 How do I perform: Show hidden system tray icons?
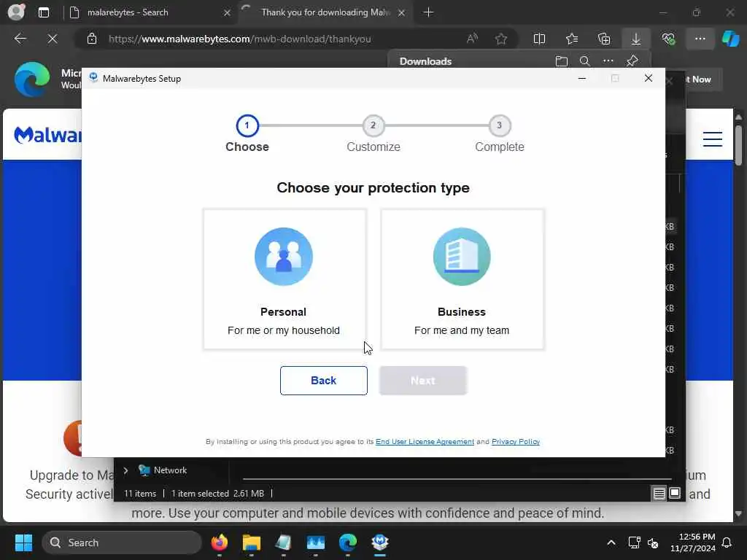point(611,542)
